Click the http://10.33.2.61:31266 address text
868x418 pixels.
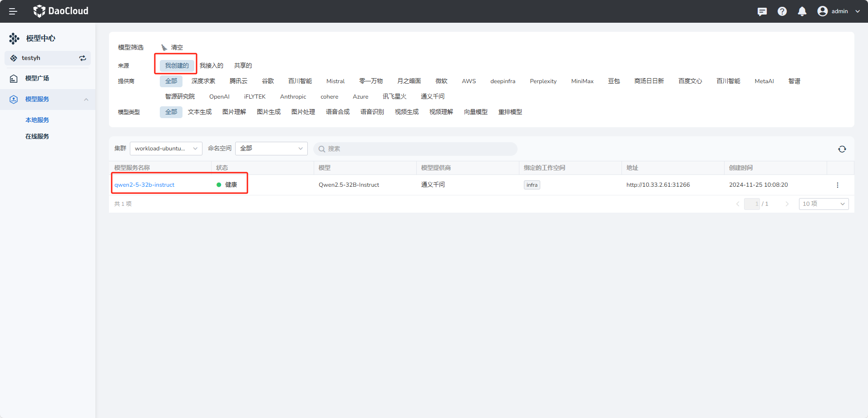tap(658, 185)
